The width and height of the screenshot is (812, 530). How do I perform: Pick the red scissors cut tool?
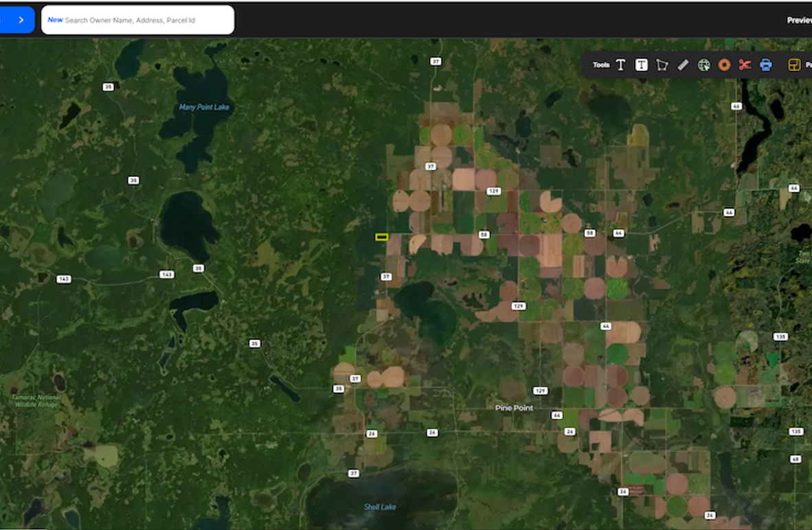[x=745, y=65]
